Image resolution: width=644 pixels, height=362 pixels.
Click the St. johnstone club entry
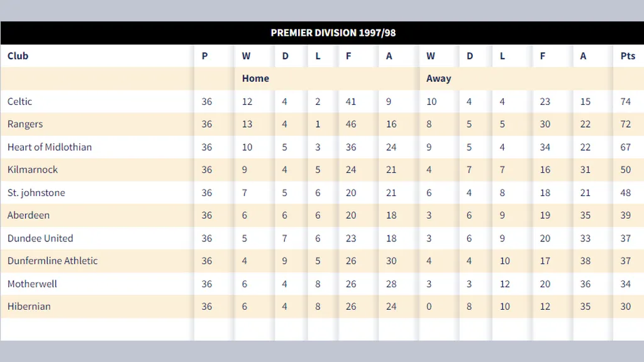click(x=36, y=193)
